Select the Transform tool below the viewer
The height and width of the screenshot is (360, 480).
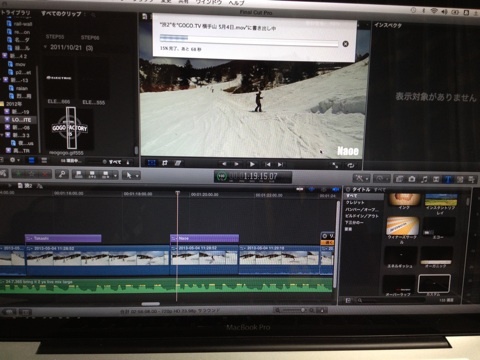click(x=152, y=163)
